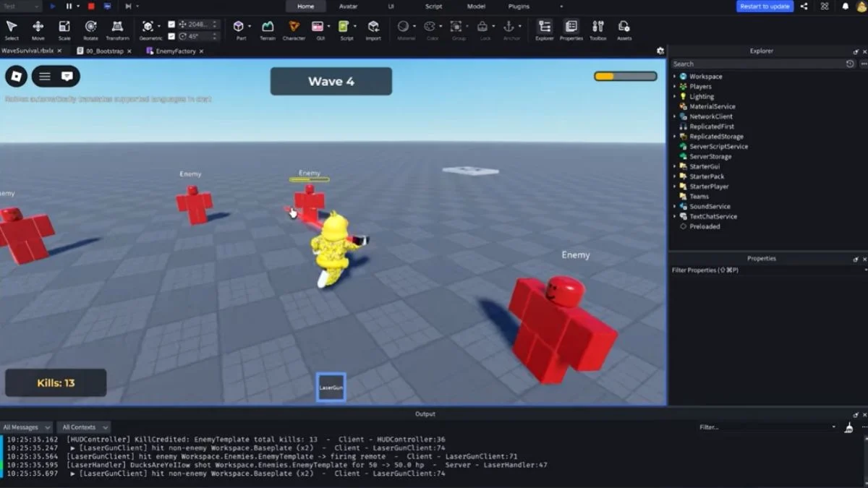
Task: Select MaterialService in Explorer
Action: tap(712, 106)
